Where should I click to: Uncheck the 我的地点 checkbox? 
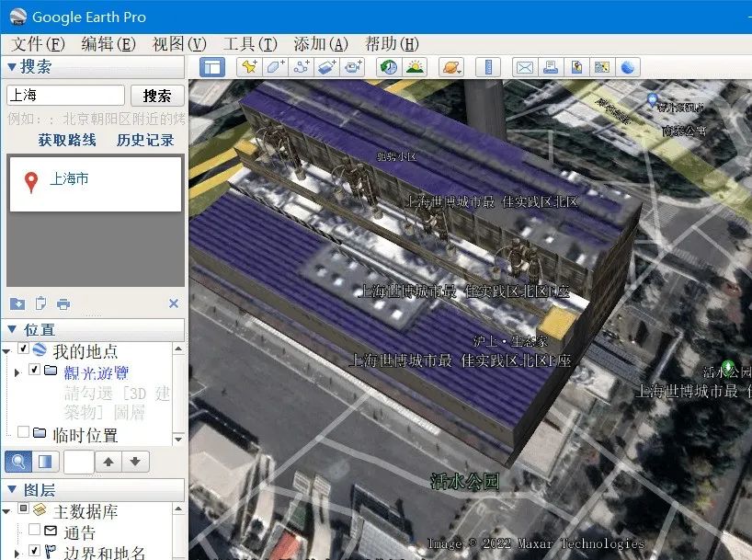(x=23, y=347)
